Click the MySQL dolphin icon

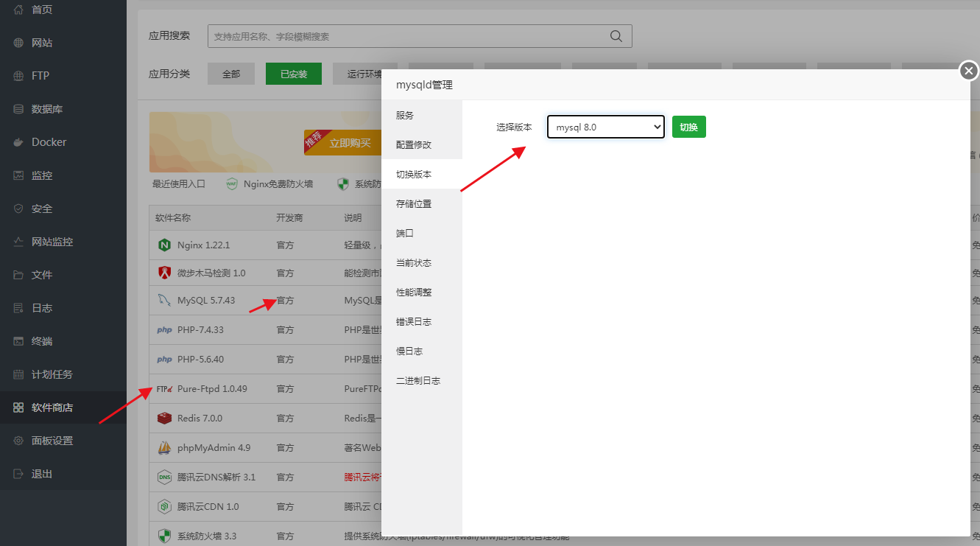click(x=164, y=301)
